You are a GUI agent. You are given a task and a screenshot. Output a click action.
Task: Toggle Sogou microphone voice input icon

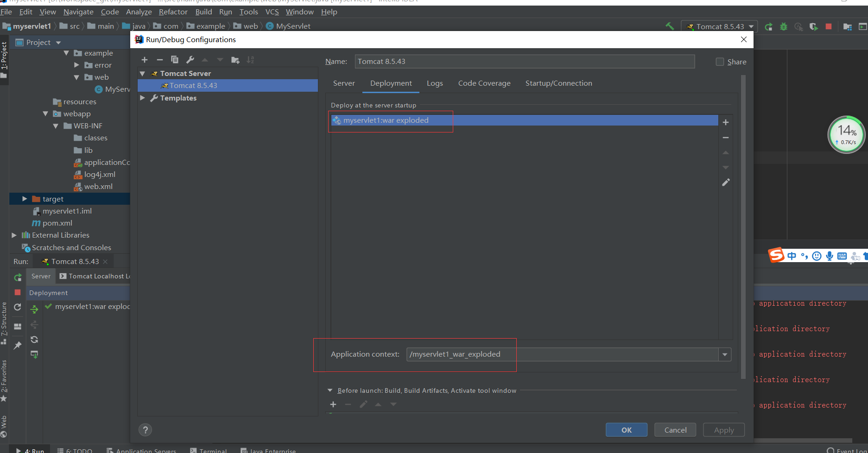coord(830,256)
